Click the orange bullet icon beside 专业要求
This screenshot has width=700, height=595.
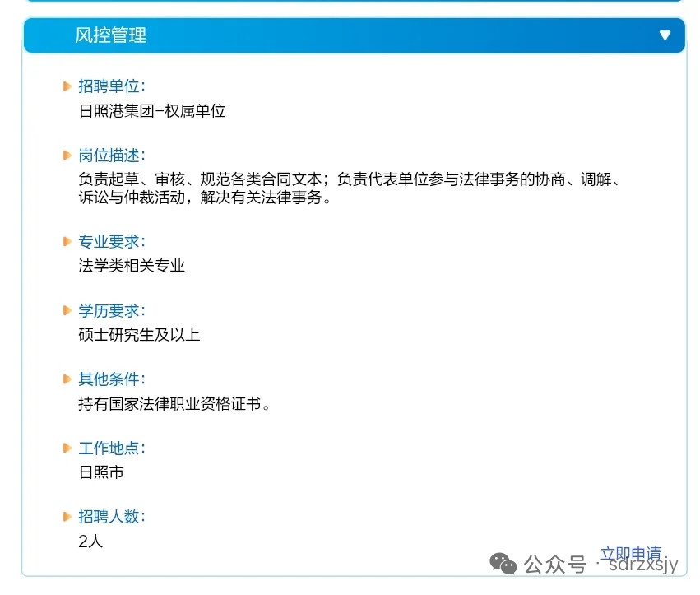tap(67, 241)
